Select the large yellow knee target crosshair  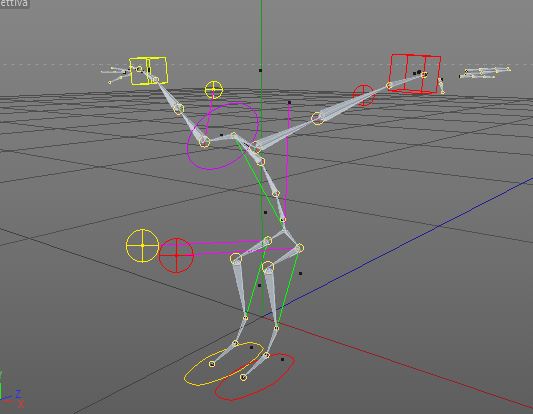click(x=142, y=245)
